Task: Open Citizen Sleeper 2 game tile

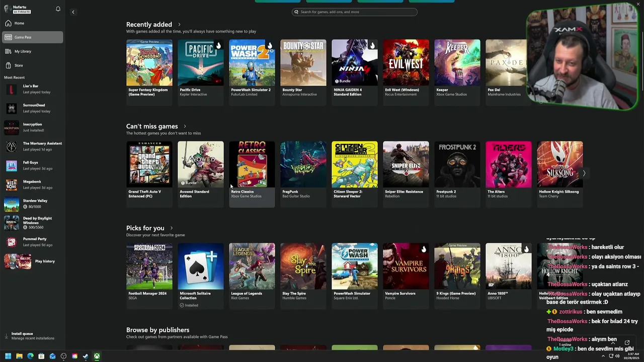Action: [x=355, y=174]
